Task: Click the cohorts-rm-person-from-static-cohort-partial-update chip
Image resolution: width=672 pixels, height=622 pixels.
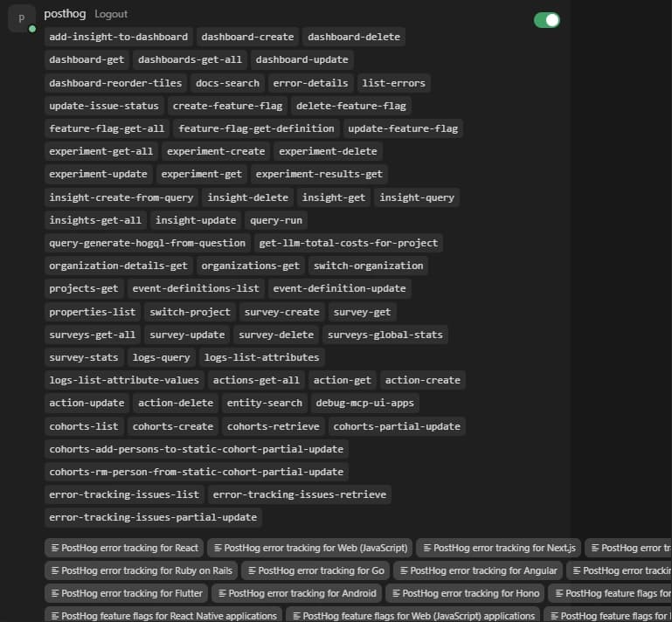Action: 197,472
